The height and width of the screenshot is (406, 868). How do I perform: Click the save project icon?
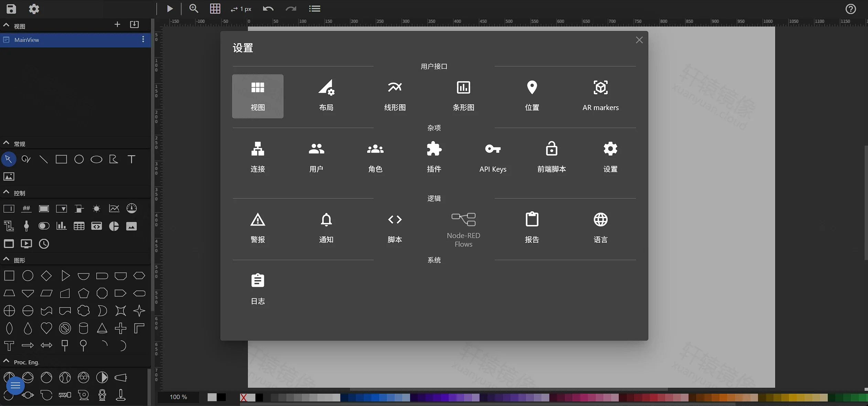tap(11, 9)
